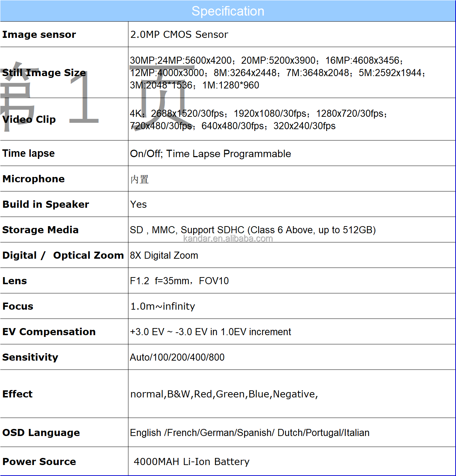The image size is (456, 476).
Task: Select the 'Build in Speaker' label
Action: tap(46, 204)
